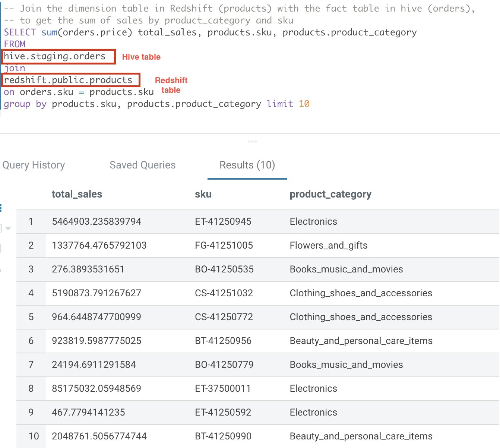This screenshot has height=448, width=500.
Task: Select total_sales value 85175032.05948569
Action: [x=96, y=388]
